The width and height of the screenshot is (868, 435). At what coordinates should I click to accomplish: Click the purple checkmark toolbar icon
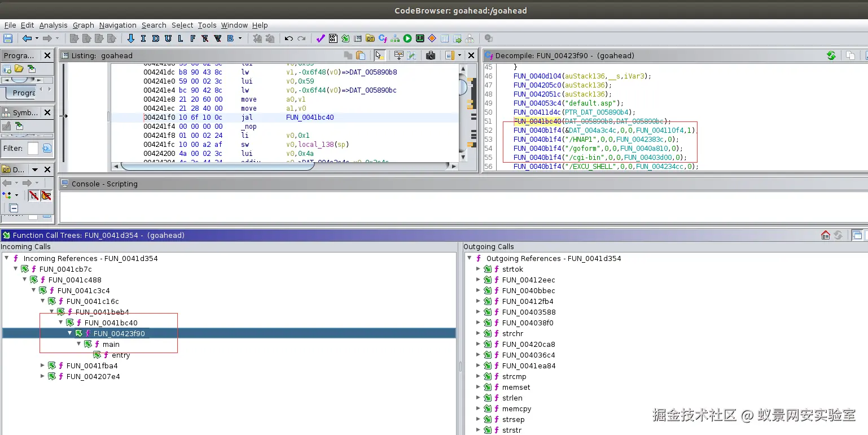[320, 38]
